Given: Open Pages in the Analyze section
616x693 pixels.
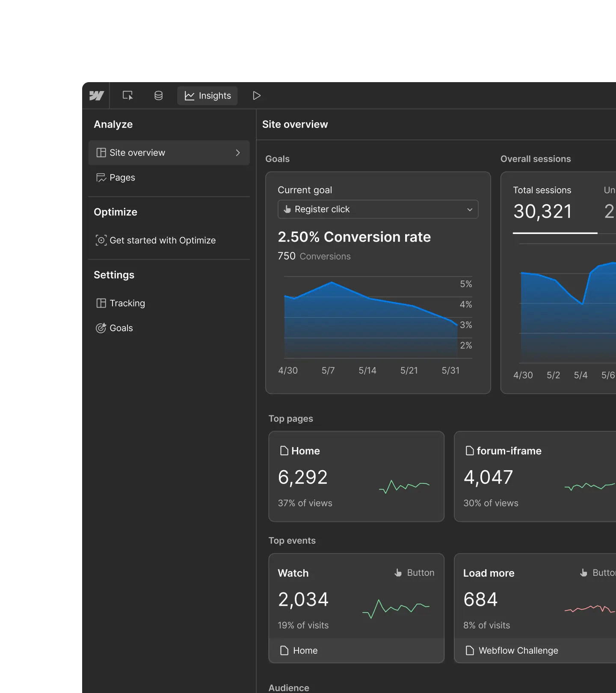Looking at the screenshot, I should point(122,178).
